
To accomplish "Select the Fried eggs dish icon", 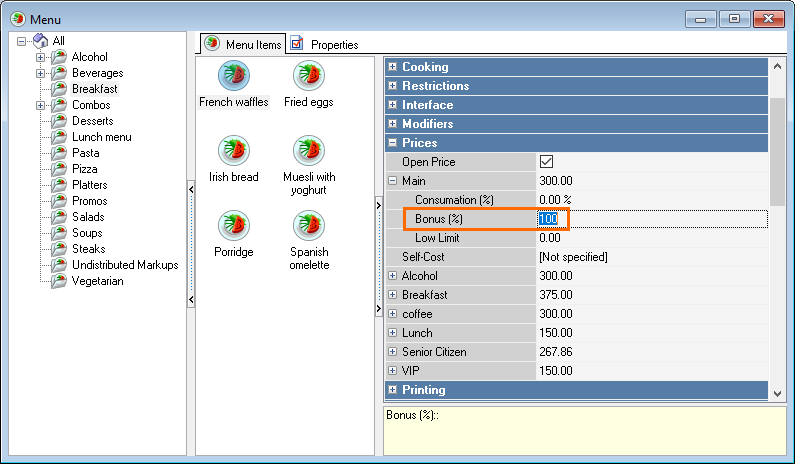I will pos(308,76).
